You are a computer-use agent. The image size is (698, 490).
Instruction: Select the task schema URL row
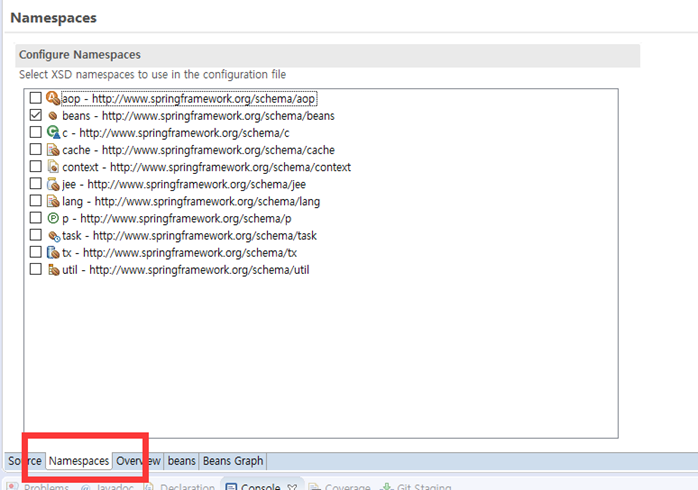(189, 235)
